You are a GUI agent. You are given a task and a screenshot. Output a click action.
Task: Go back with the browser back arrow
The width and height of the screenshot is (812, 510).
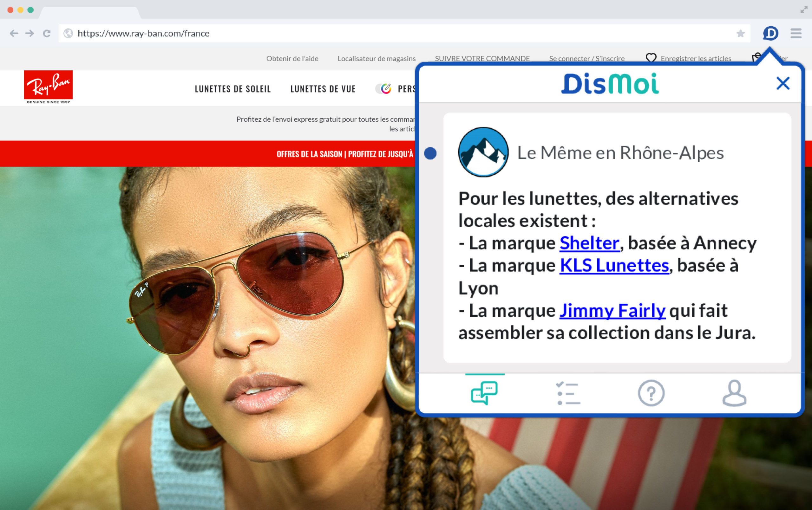click(x=14, y=33)
